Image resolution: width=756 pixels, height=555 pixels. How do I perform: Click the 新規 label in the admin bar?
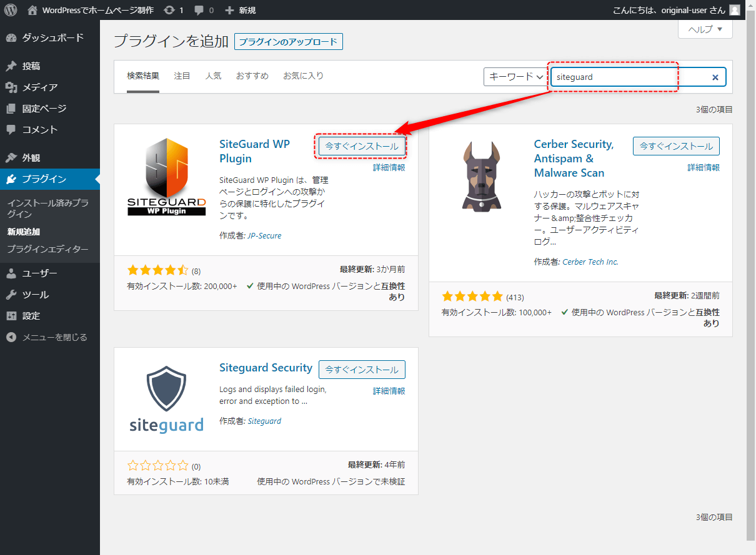pyautogui.click(x=247, y=10)
